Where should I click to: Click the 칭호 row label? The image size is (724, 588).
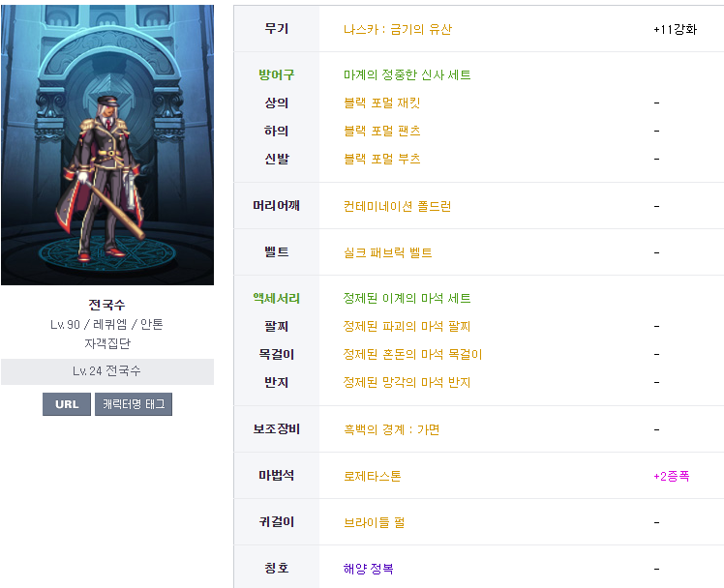tap(277, 568)
